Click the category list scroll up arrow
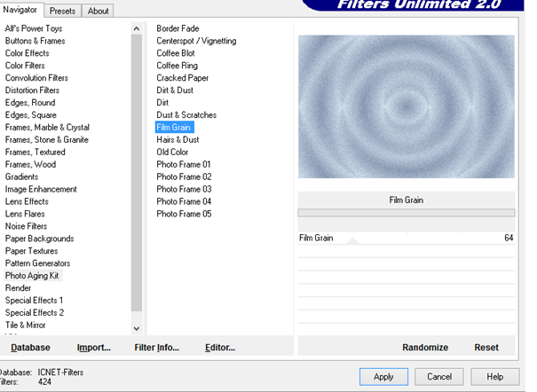537x392 pixels. (137, 28)
